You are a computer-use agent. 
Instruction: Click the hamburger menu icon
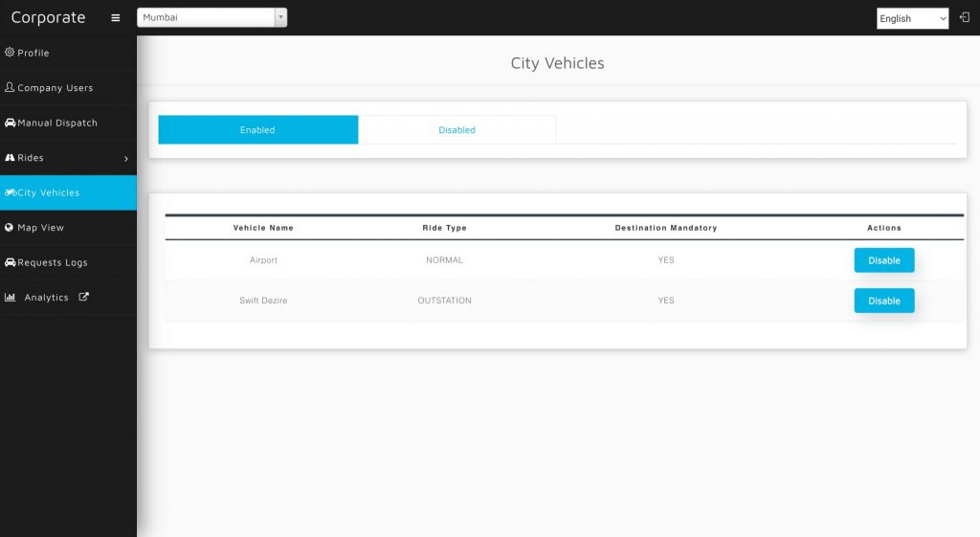(116, 18)
